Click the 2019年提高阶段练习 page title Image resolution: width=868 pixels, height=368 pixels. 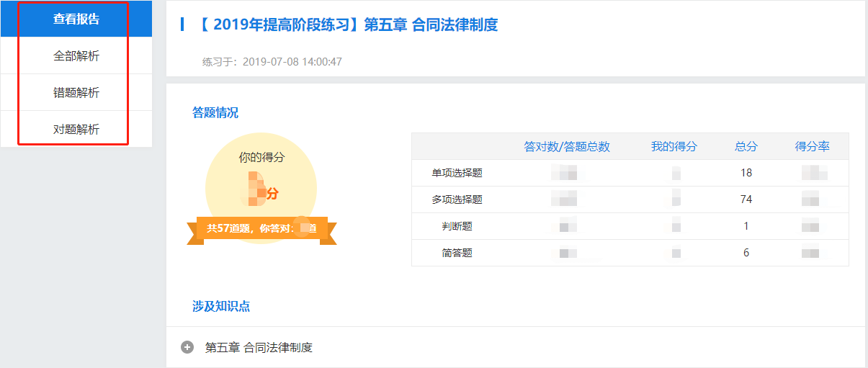coord(347,24)
